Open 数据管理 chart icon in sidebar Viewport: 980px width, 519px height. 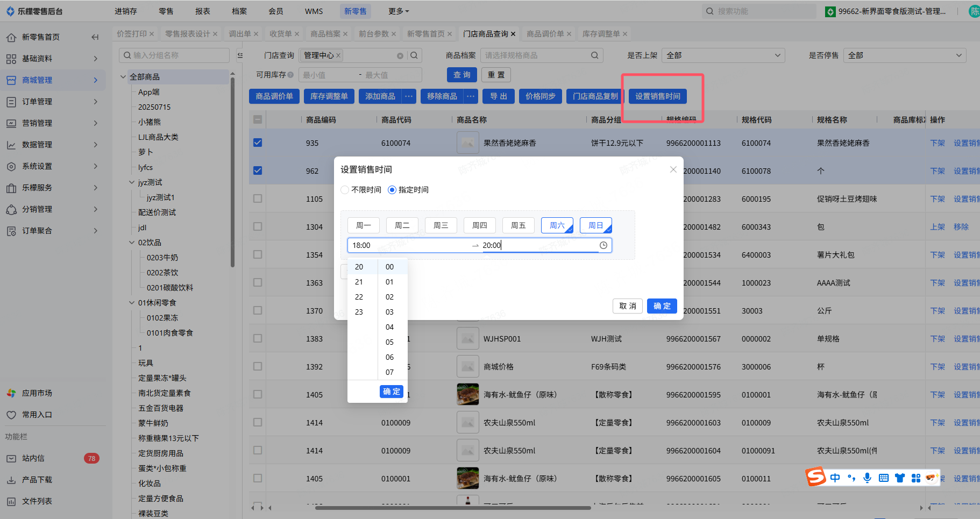11,145
